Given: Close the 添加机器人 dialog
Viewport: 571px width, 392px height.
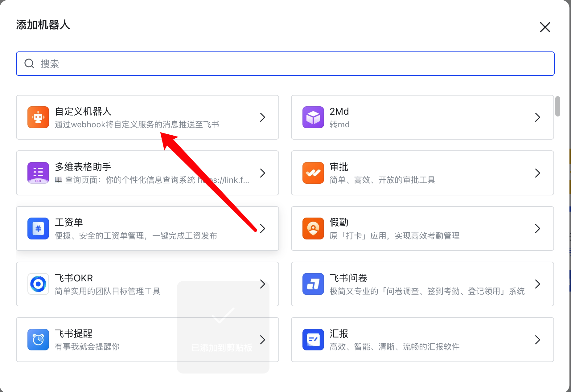Looking at the screenshot, I should 545,27.
